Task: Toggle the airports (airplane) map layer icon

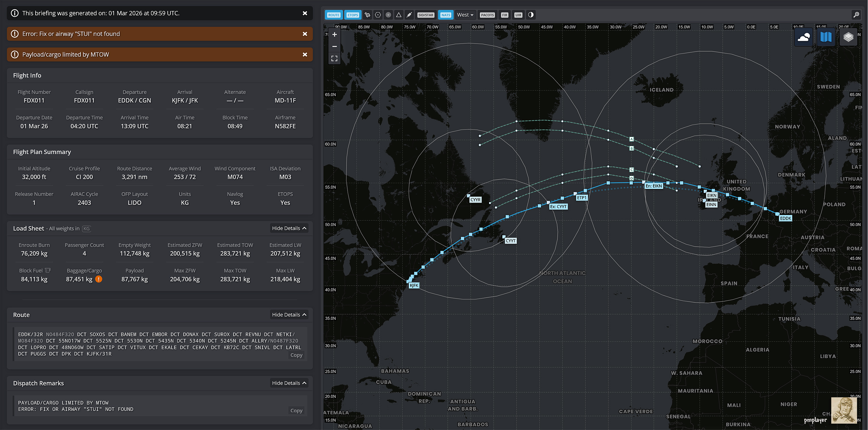Action: pos(368,15)
